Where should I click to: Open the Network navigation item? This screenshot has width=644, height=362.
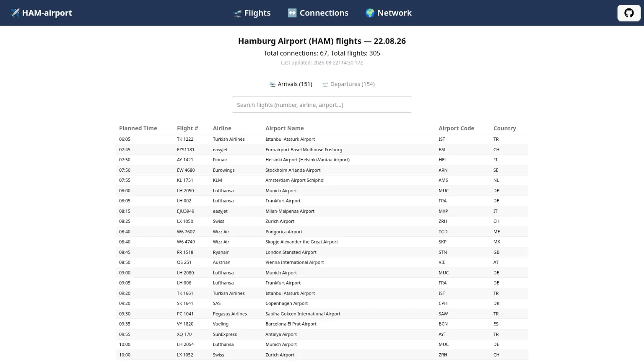click(x=388, y=13)
